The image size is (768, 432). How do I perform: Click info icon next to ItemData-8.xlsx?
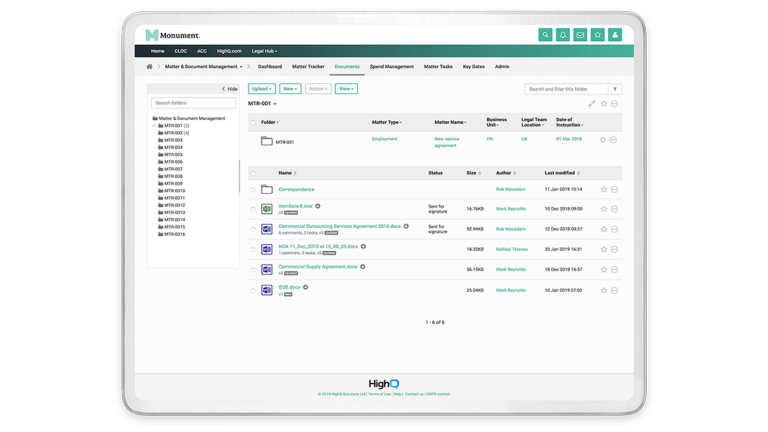click(x=318, y=206)
